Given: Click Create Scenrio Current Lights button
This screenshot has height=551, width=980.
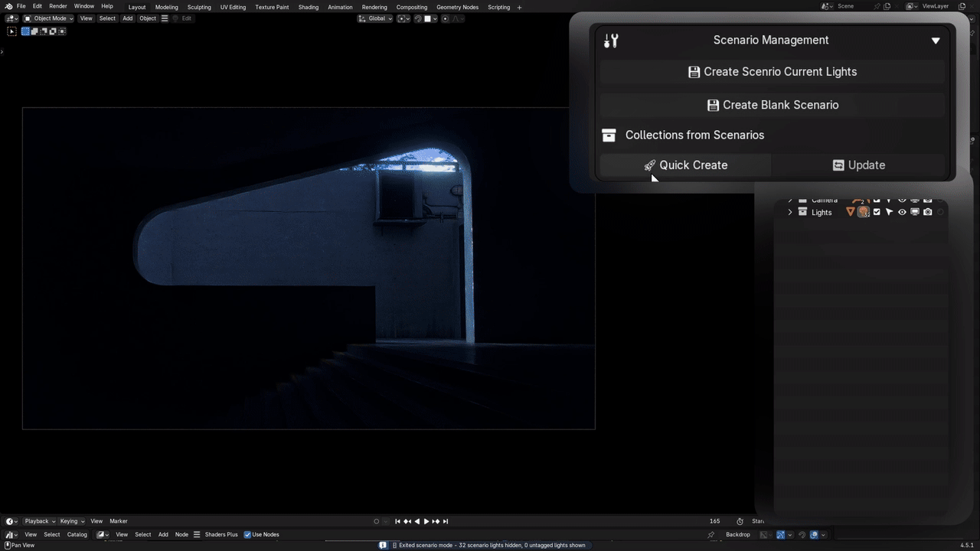Looking at the screenshot, I should [x=772, y=72].
